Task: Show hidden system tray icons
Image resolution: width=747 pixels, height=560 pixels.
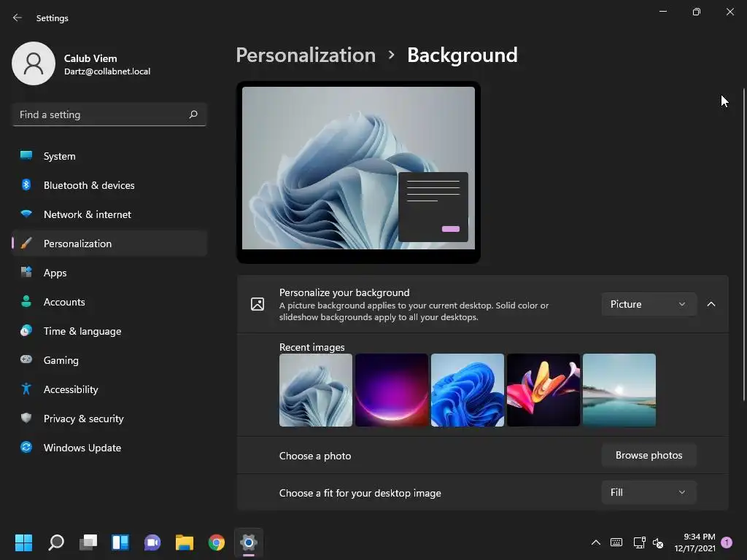Action: coord(595,542)
